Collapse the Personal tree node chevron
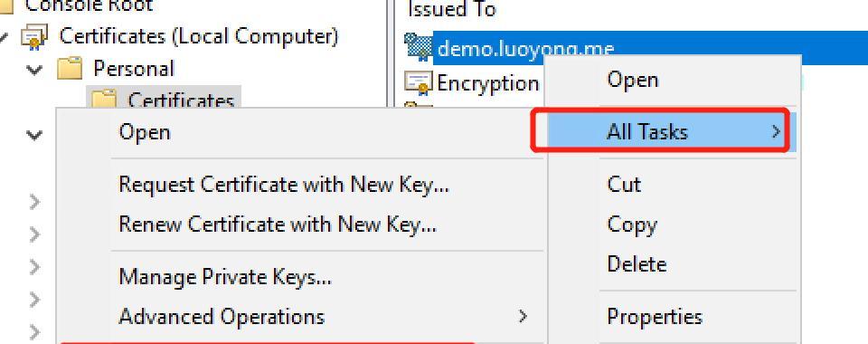Screen dimensions: 868x344 pos(35,70)
